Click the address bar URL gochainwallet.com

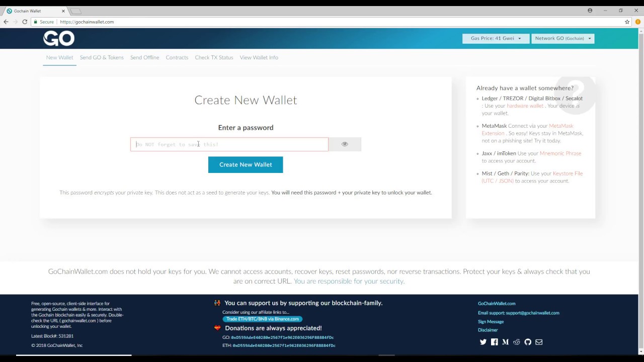pyautogui.click(x=87, y=22)
